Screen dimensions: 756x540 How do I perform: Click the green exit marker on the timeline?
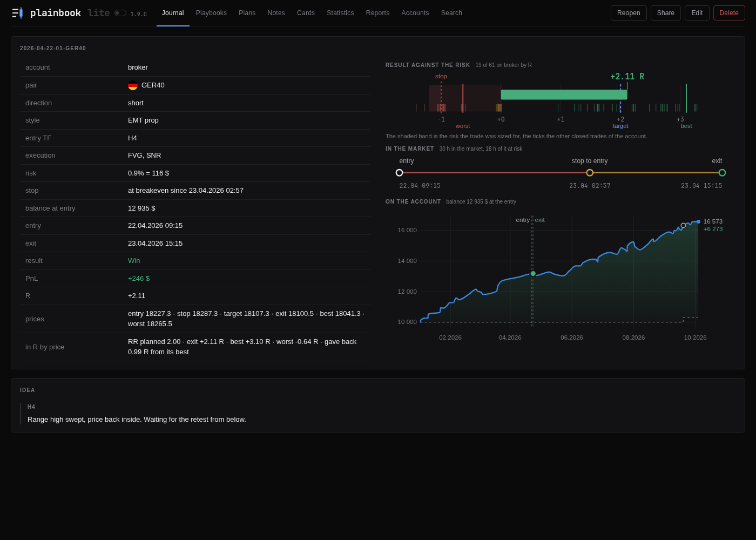(x=722, y=173)
